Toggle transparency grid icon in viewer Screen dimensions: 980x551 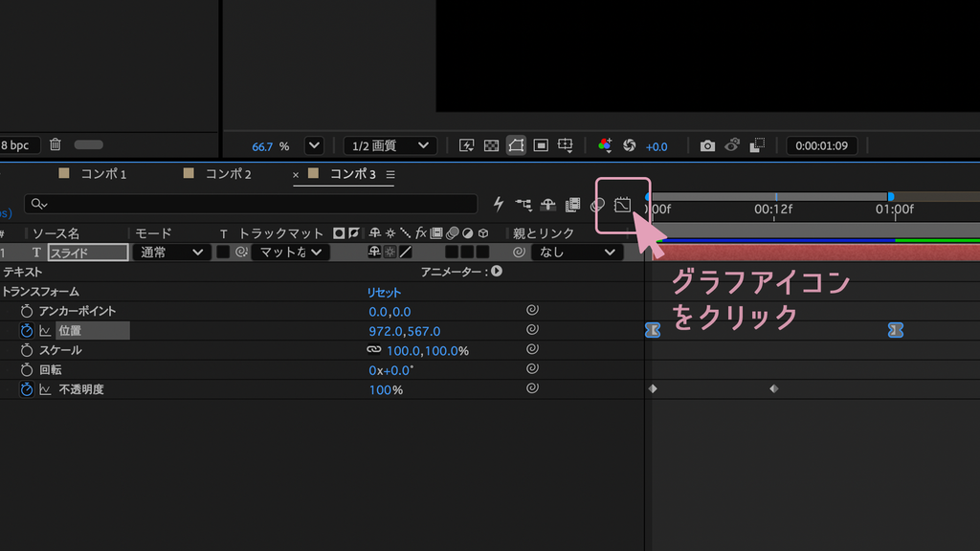click(491, 145)
